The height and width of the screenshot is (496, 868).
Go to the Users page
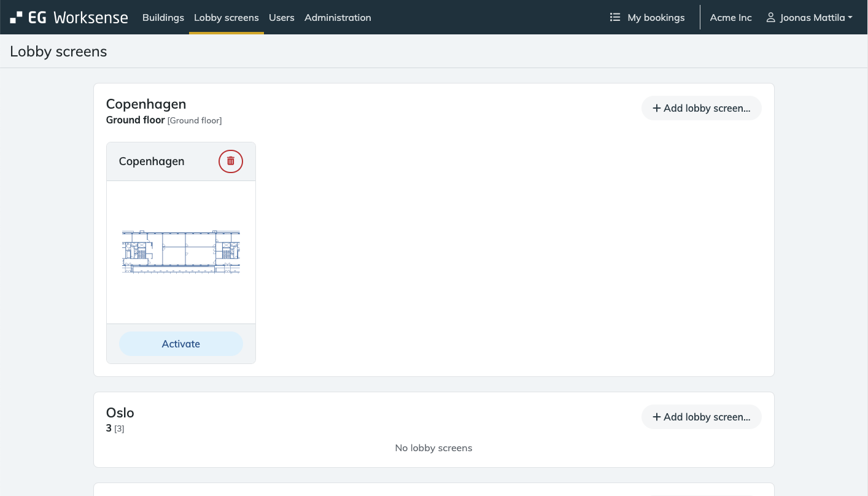pyautogui.click(x=282, y=18)
